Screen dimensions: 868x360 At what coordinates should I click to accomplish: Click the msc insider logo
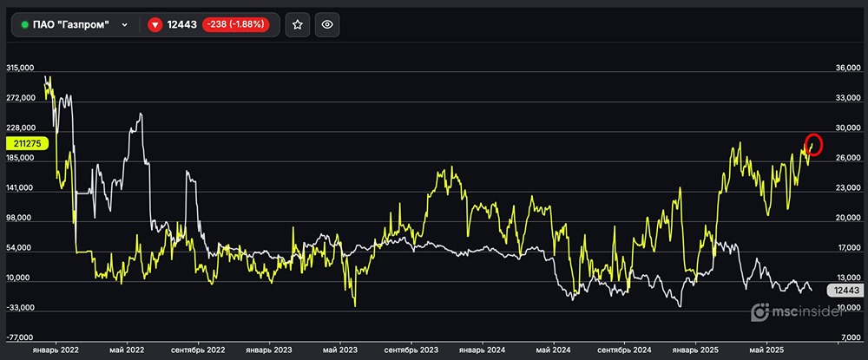coord(795,312)
